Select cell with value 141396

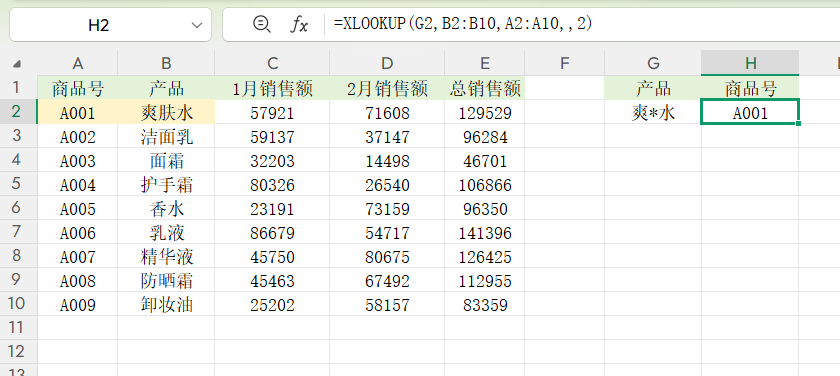pos(484,232)
